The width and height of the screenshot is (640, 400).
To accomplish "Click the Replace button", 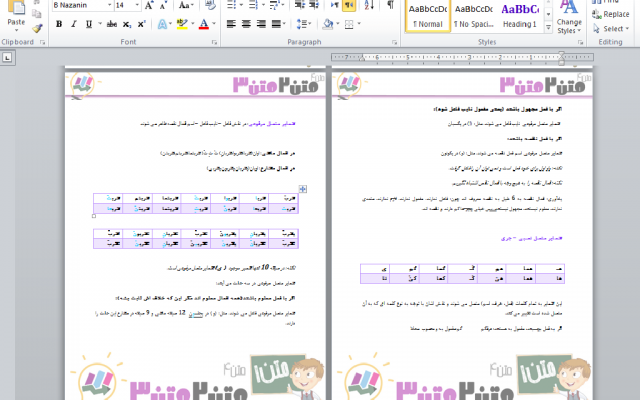I will [611, 15].
